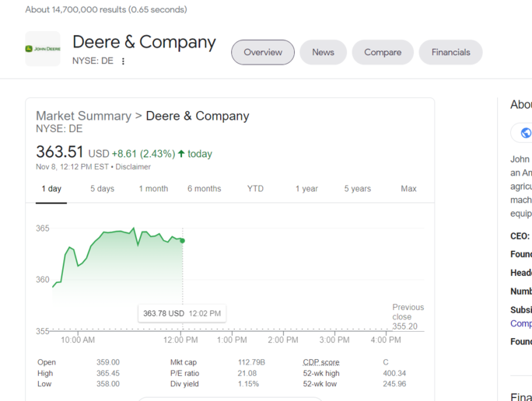This screenshot has height=401, width=532.
Task: Switch chart to 1 year
Action: click(306, 189)
